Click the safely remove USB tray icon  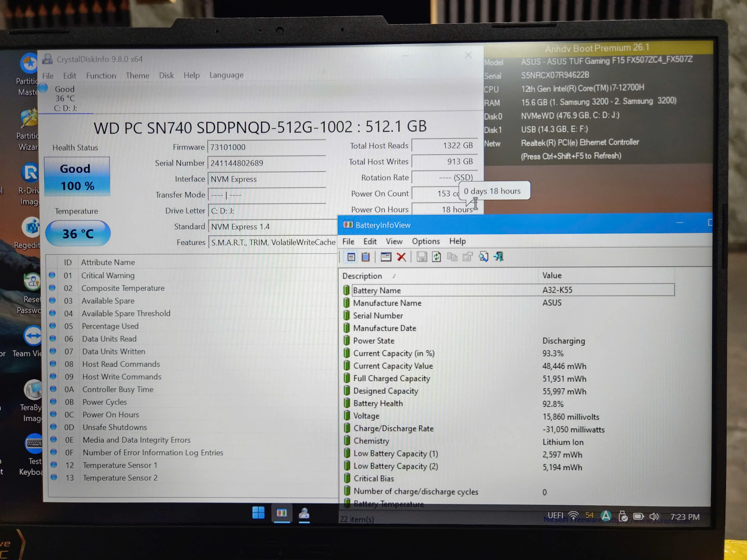click(623, 516)
